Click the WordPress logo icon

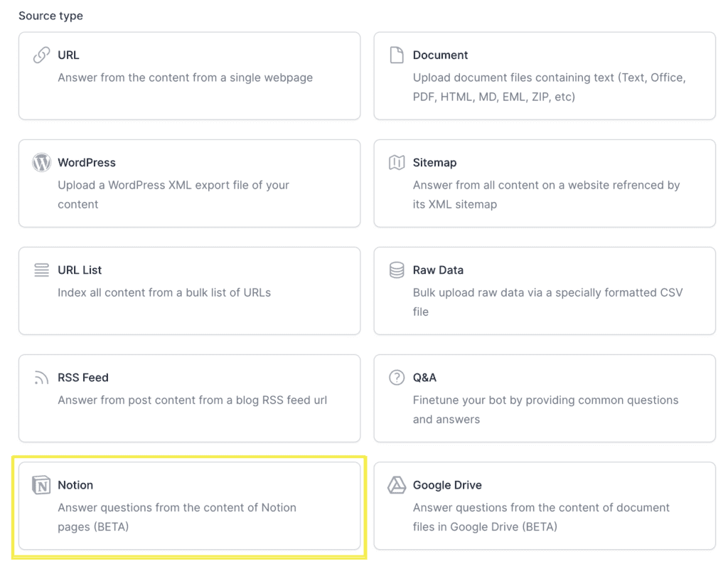[x=41, y=163]
